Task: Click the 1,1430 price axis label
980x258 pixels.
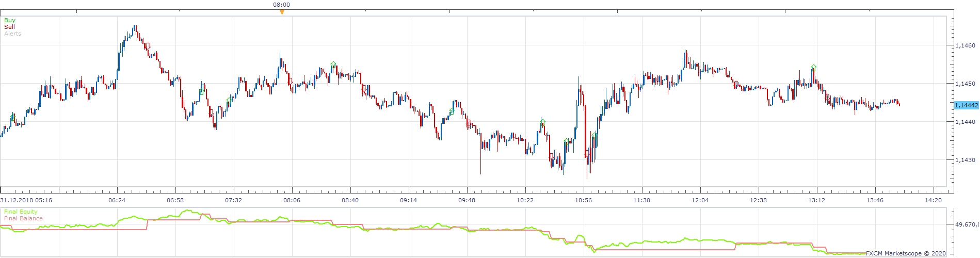Action: [x=965, y=160]
